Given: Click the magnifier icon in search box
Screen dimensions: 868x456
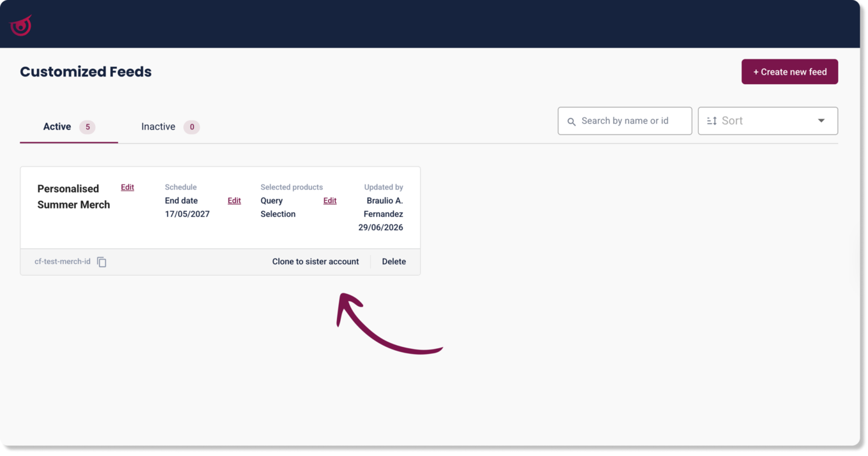Looking at the screenshot, I should point(571,121).
